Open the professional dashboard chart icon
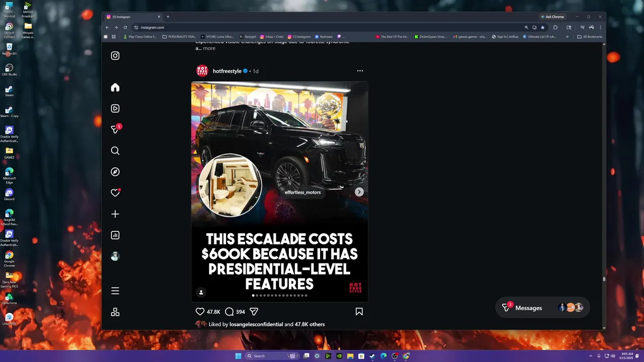Screen dimensions: 644x362 coord(115,235)
